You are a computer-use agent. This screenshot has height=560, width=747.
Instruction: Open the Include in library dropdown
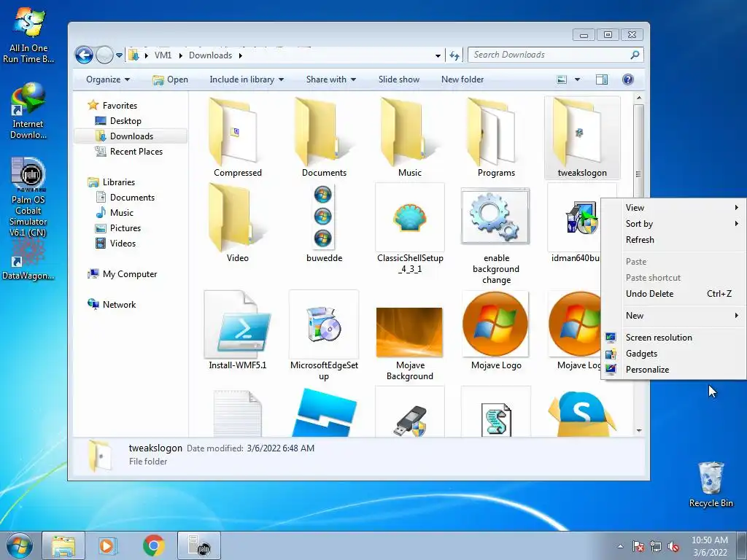pos(247,79)
